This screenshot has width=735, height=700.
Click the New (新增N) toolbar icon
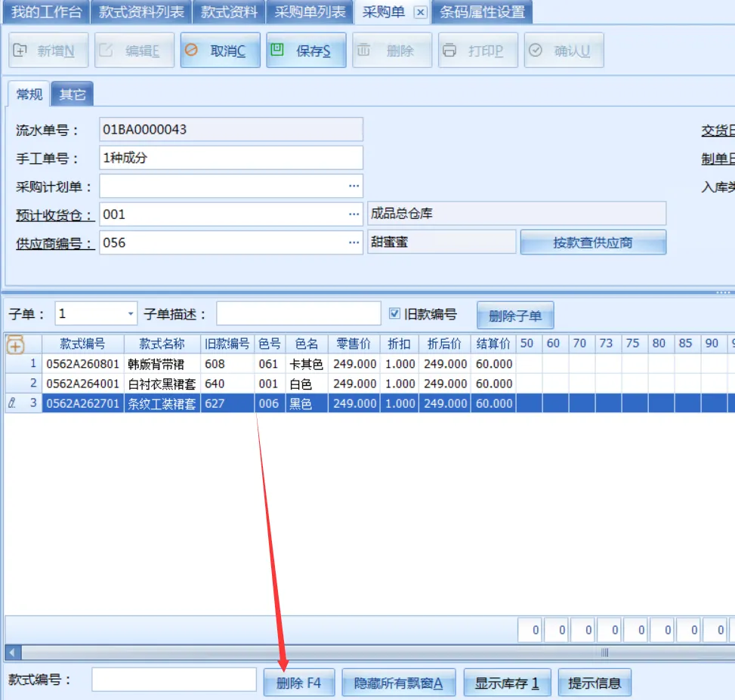click(x=21, y=51)
